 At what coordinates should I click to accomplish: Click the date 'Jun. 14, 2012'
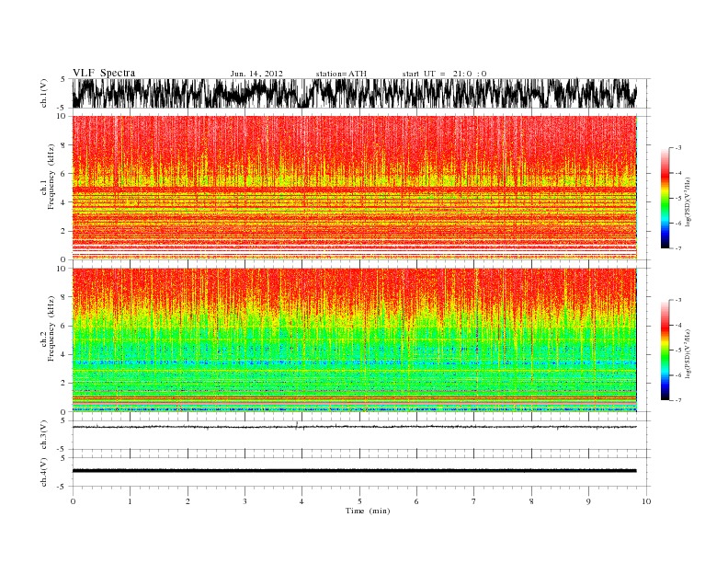point(256,74)
